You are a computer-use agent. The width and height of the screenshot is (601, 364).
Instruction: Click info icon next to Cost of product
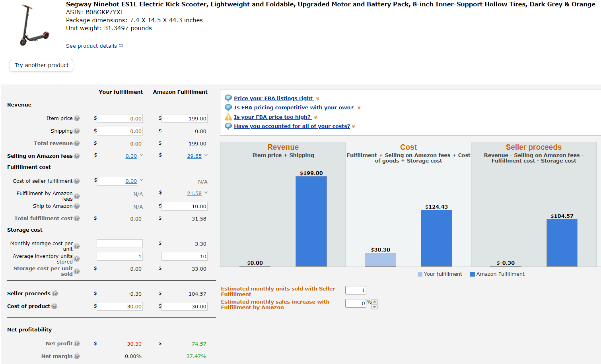54,306
